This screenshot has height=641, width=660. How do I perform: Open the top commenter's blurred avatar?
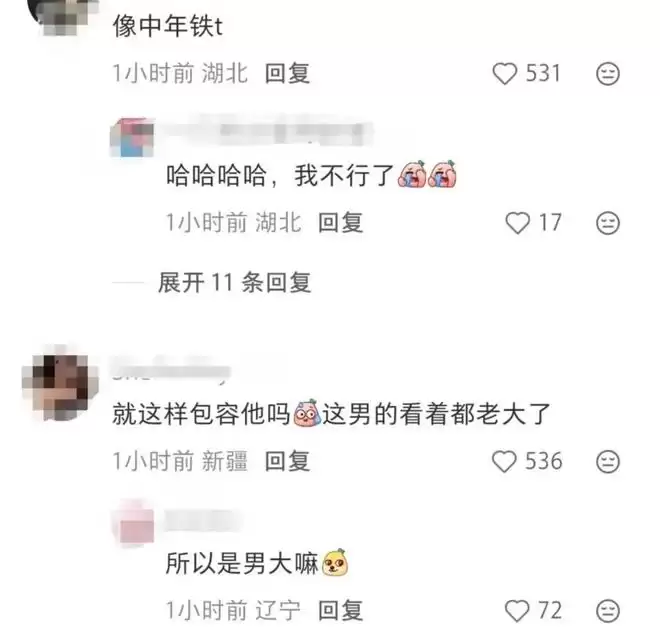63,15
